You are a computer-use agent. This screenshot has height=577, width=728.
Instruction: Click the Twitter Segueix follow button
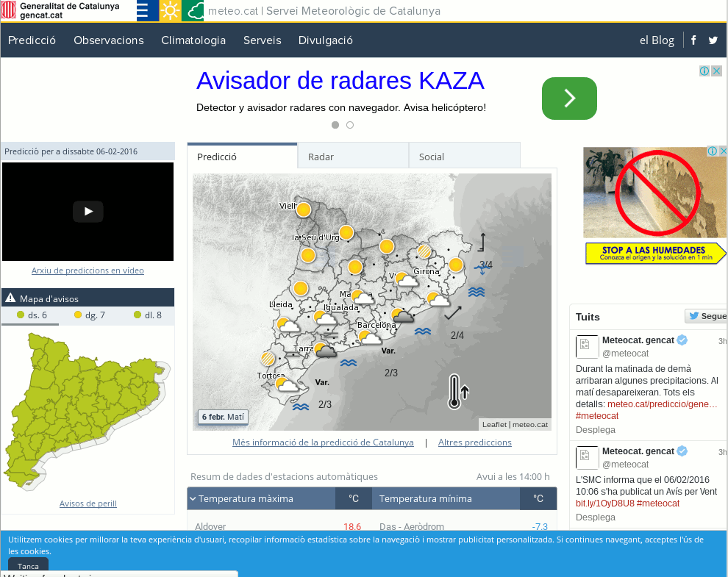pyautogui.click(x=707, y=316)
